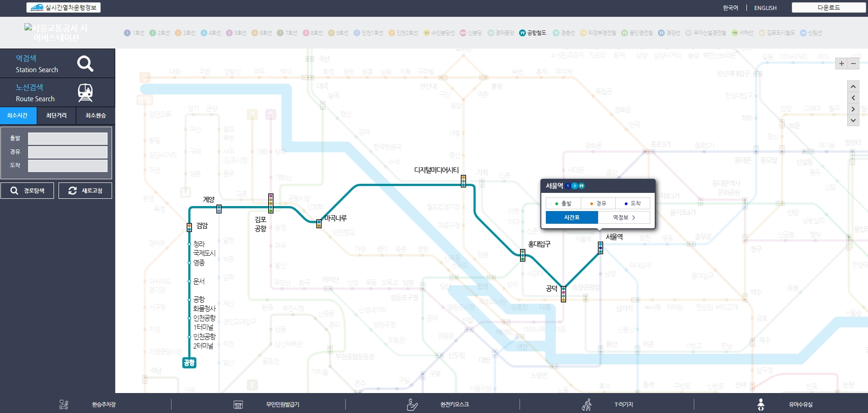Click 디지털미디어시티 station marker
Viewport: 868px width, 413px height.
(463, 181)
